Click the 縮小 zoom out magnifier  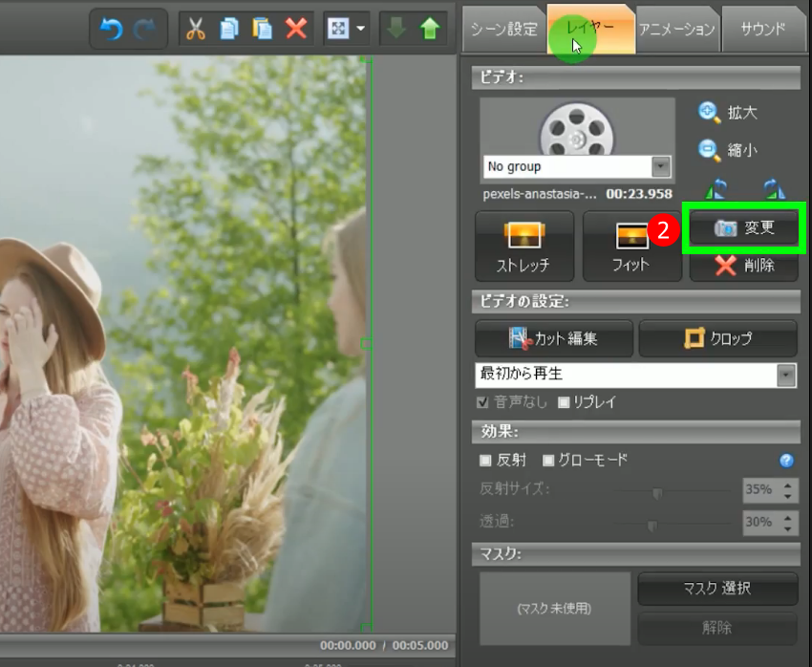(x=710, y=150)
